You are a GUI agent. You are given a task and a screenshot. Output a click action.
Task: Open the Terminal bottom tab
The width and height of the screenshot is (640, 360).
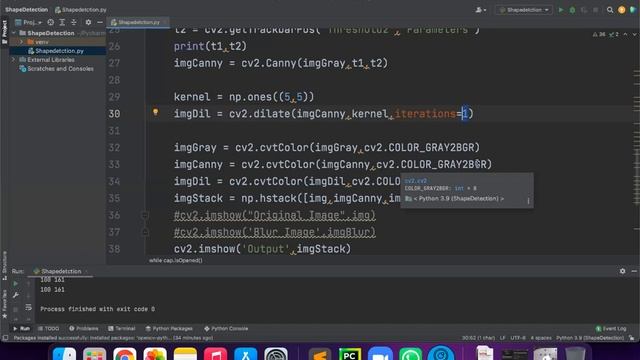pyautogui.click(x=122, y=329)
